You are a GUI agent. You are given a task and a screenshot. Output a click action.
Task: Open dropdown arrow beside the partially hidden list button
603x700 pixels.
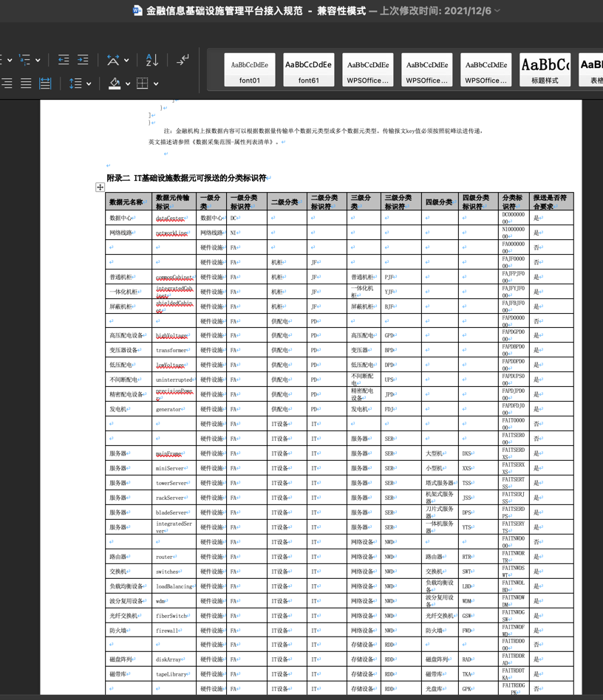[x=10, y=60]
